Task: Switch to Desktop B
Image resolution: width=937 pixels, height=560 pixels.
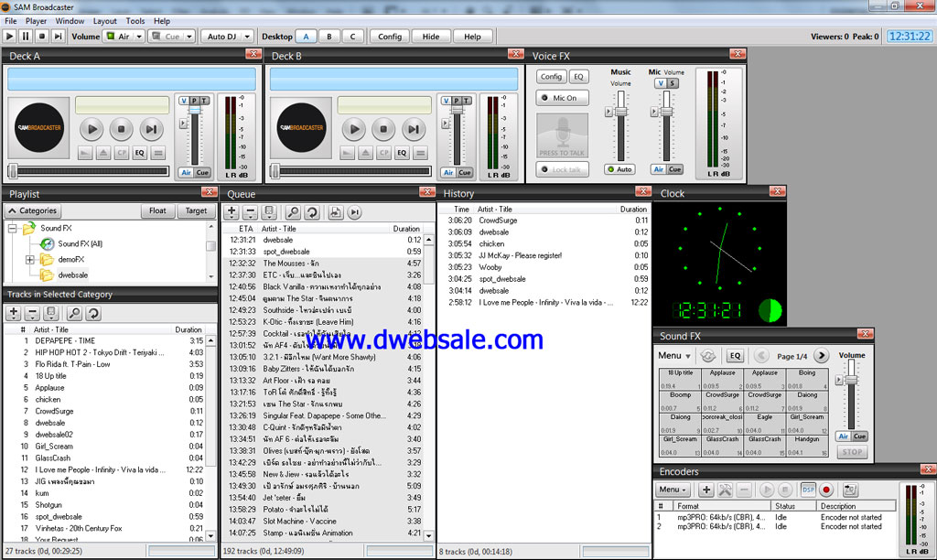Action: click(x=329, y=37)
